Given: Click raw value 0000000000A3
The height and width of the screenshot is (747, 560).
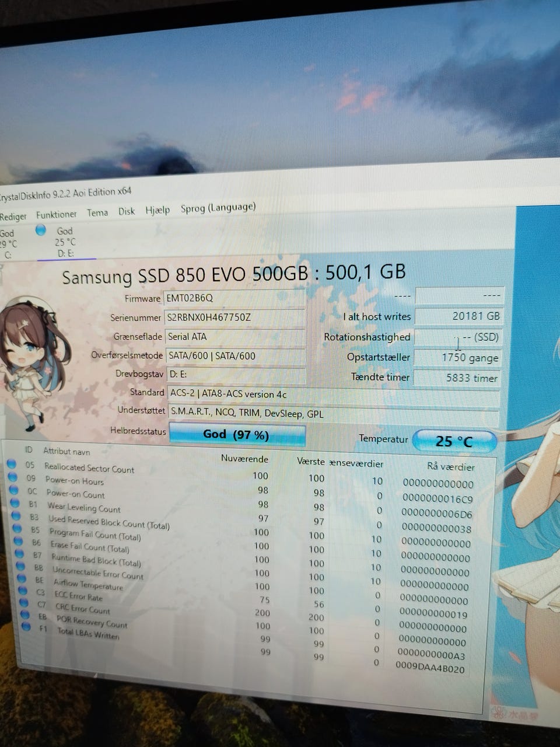Looking at the screenshot, I should [431, 654].
